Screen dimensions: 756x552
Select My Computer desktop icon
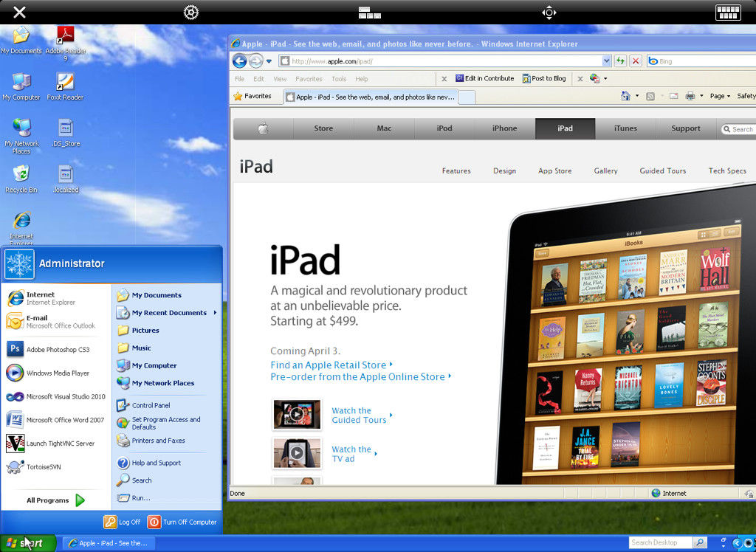21,86
